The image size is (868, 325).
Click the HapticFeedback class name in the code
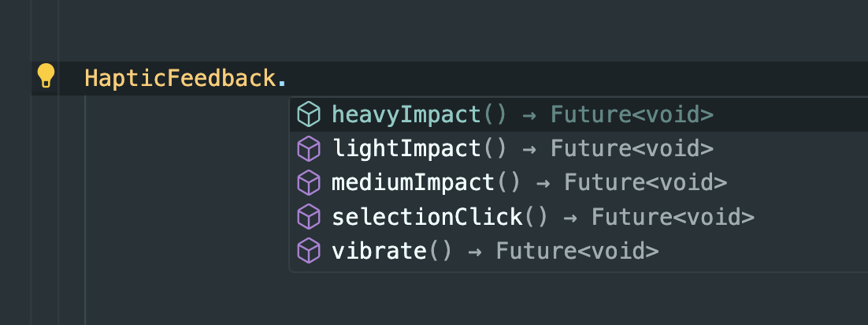pyautogui.click(x=180, y=78)
